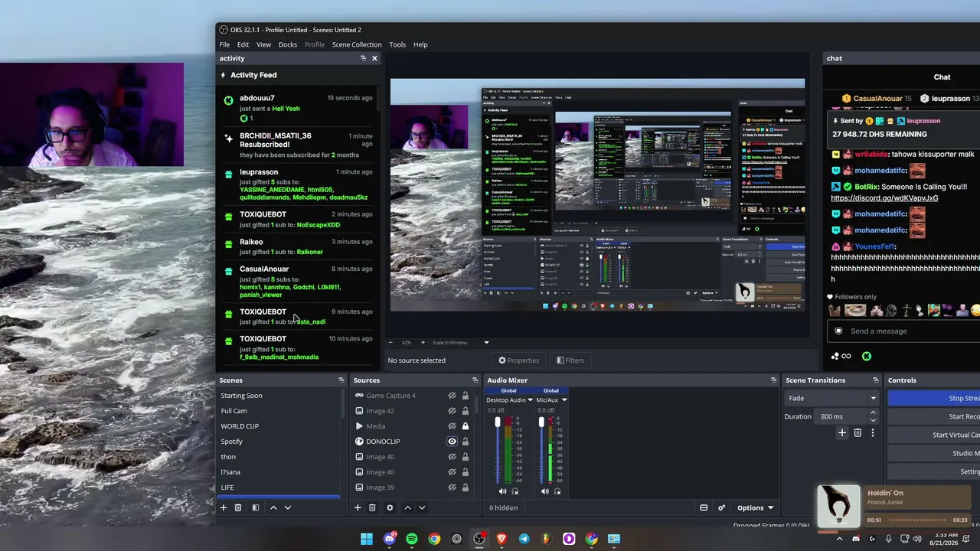The width and height of the screenshot is (980, 551).
Task: Mute the Desktop Audio channel
Action: [502, 491]
